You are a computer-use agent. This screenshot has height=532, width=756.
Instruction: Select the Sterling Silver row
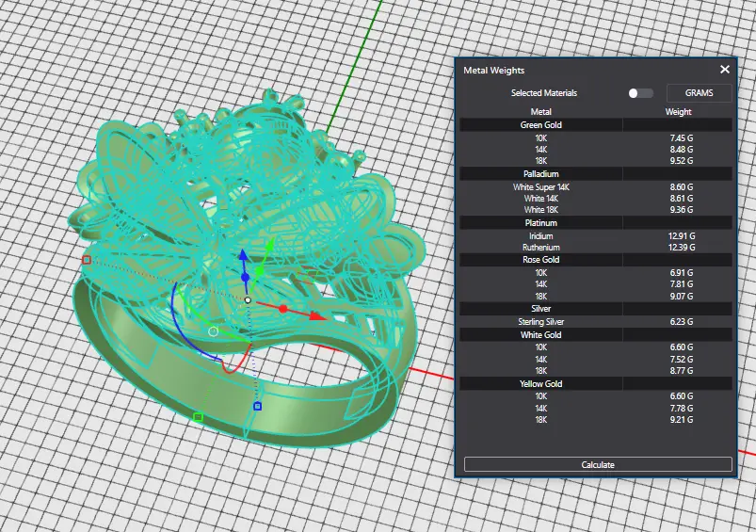[x=596, y=322]
